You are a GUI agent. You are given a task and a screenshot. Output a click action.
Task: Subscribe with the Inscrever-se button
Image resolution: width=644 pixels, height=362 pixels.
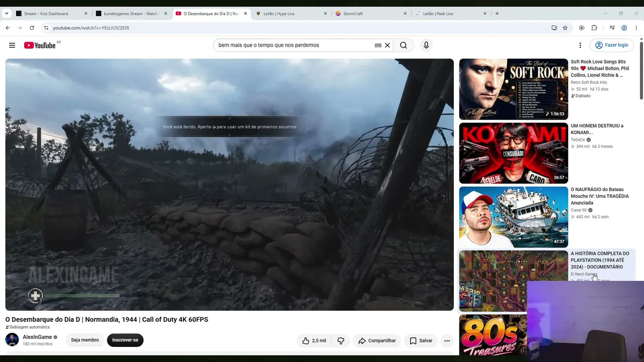pyautogui.click(x=125, y=340)
